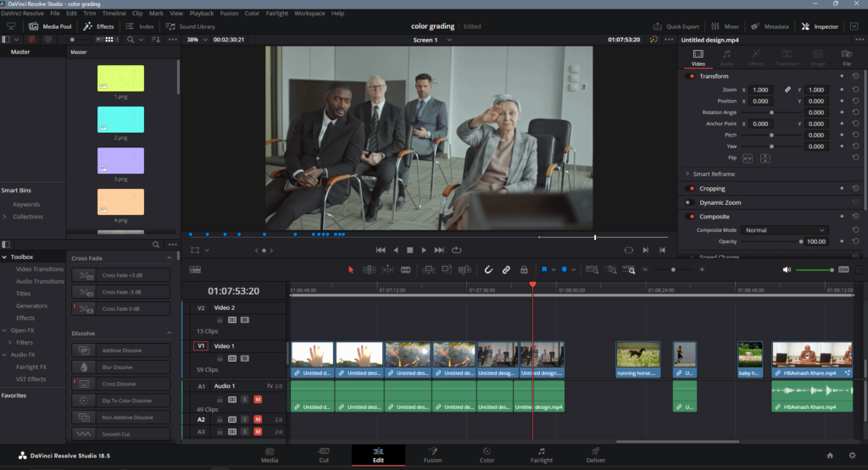Click the Overwrite Clip icon
This screenshot has width=868, height=470.
tap(447, 270)
